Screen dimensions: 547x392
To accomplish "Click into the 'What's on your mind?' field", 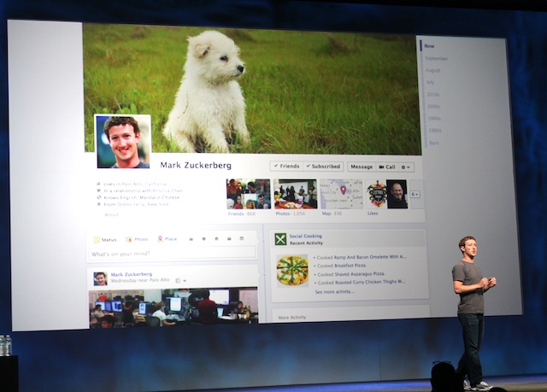I will [172, 254].
